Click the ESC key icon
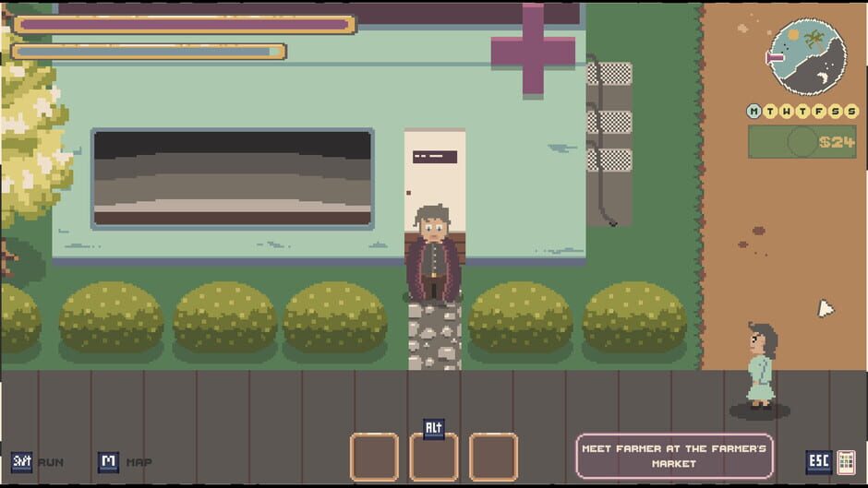 click(819, 462)
